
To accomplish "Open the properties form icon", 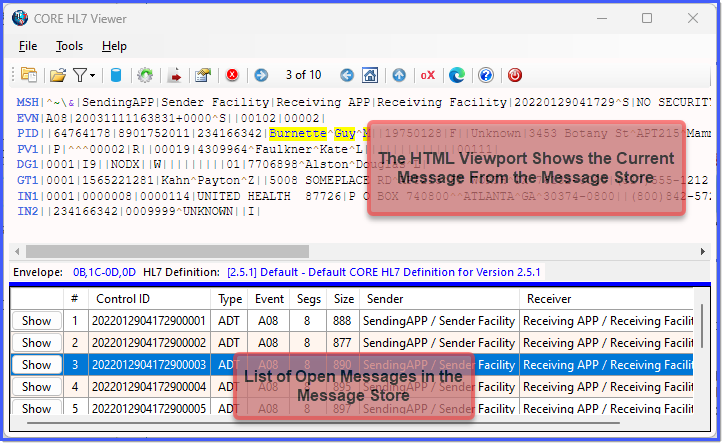I will [203, 75].
